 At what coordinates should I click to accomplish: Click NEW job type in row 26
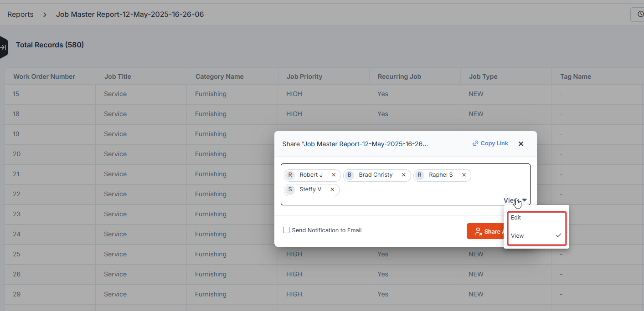476,274
